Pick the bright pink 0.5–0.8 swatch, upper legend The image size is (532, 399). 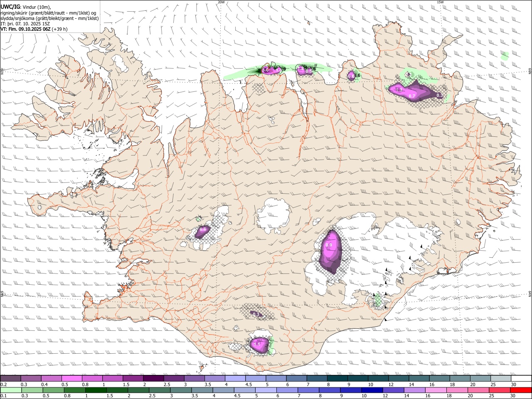click(x=71, y=379)
